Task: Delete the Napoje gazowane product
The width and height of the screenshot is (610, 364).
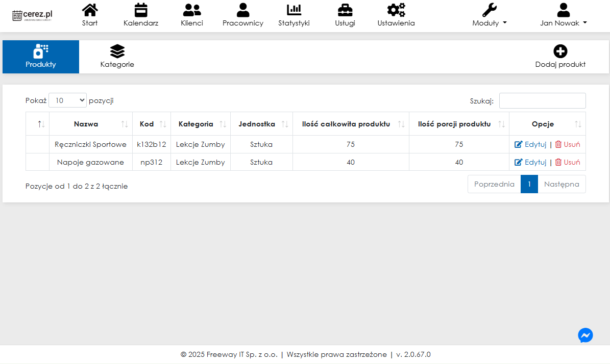Action: 568,162
